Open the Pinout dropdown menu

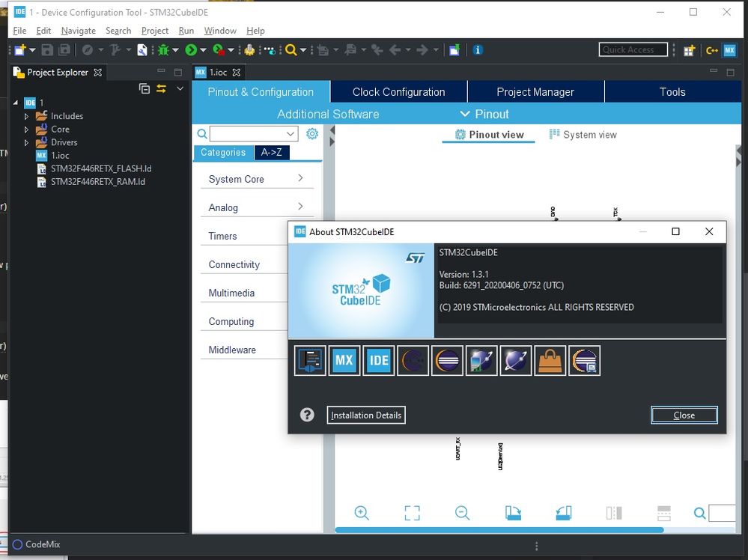tap(484, 114)
